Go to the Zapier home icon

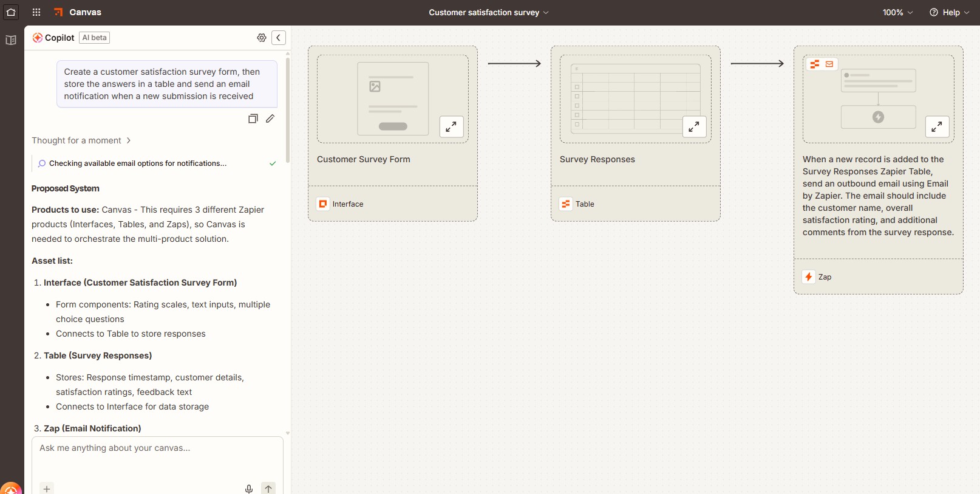(11, 12)
